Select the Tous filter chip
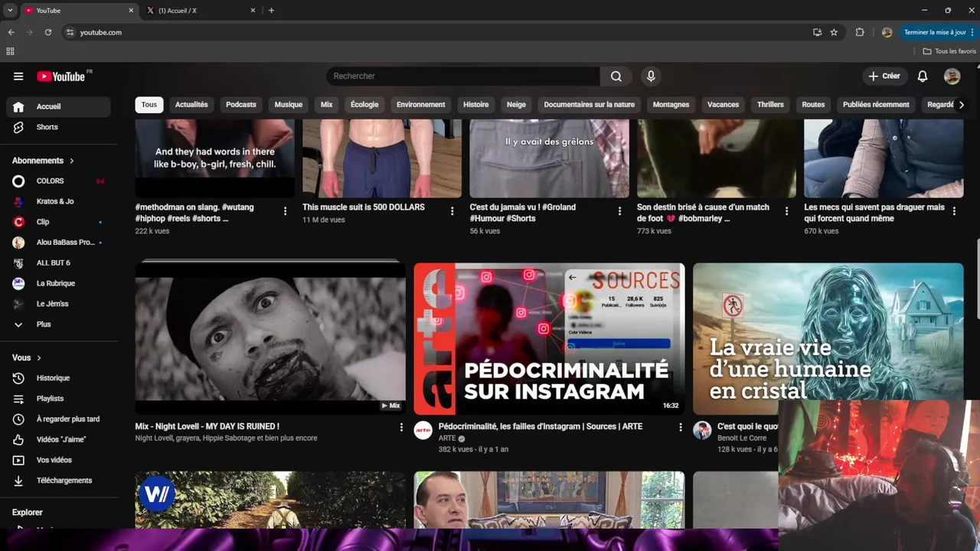This screenshot has width=980, height=551. tap(149, 105)
